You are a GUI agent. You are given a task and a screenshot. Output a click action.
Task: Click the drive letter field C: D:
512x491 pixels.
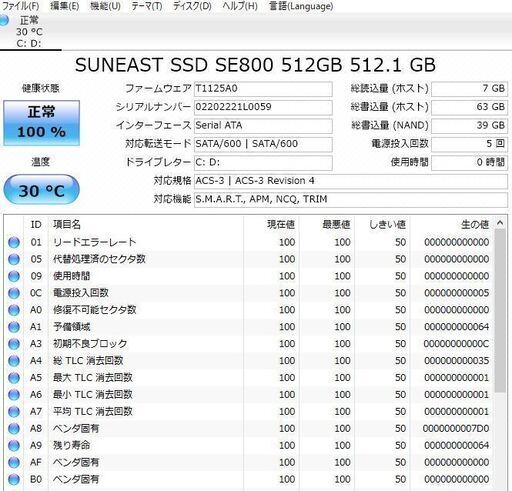point(263,162)
